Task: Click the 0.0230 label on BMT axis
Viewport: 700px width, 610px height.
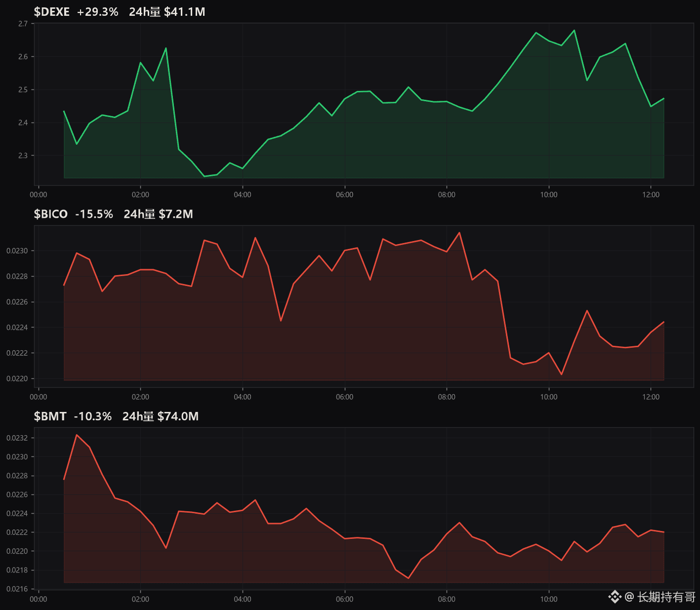Action: click(x=17, y=457)
